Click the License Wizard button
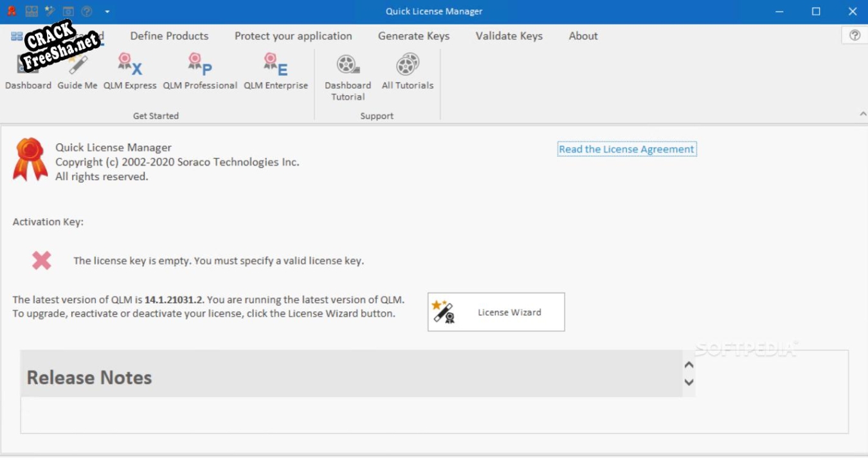This screenshot has width=868, height=471. [x=496, y=312]
